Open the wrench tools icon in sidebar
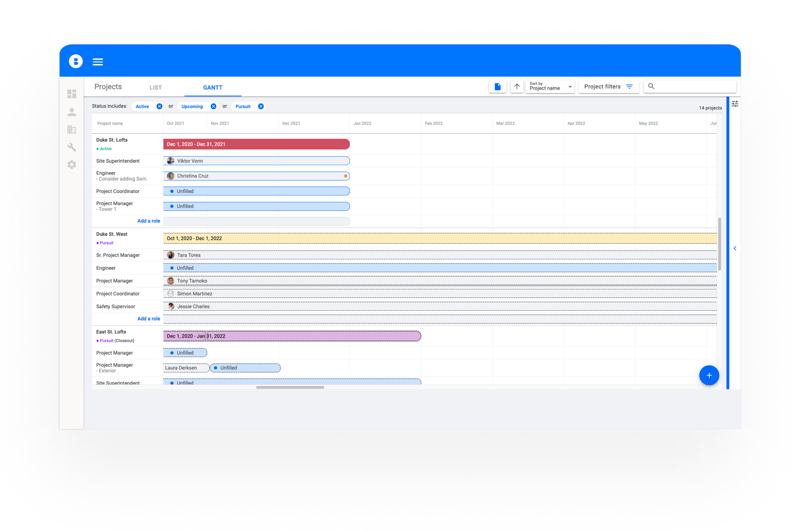812x531 pixels. click(72, 147)
